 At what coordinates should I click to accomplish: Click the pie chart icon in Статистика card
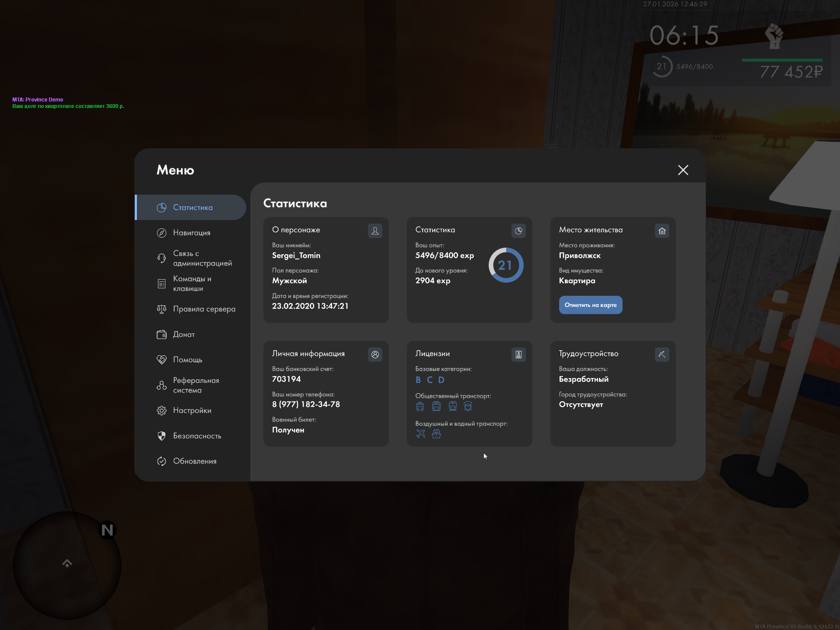pyautogui.click(x=518, y=231)
